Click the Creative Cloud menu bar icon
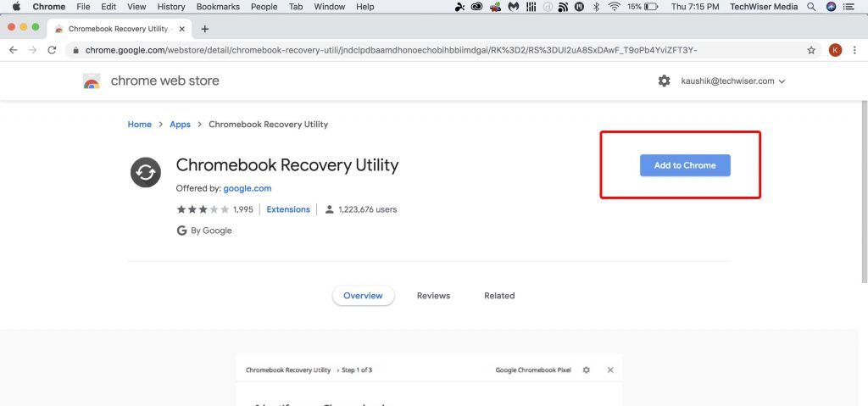The height and width of the screenshot is (406, 868). click(477, 7)
